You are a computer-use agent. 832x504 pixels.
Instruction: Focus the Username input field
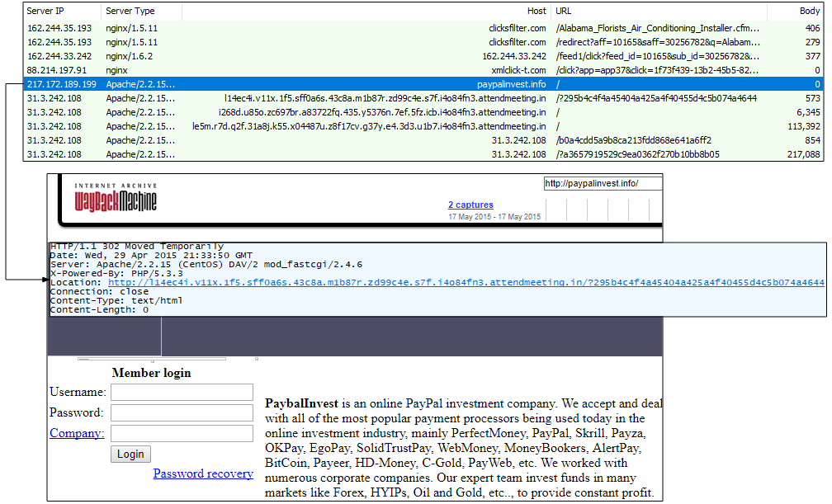(x=182, y=392)
